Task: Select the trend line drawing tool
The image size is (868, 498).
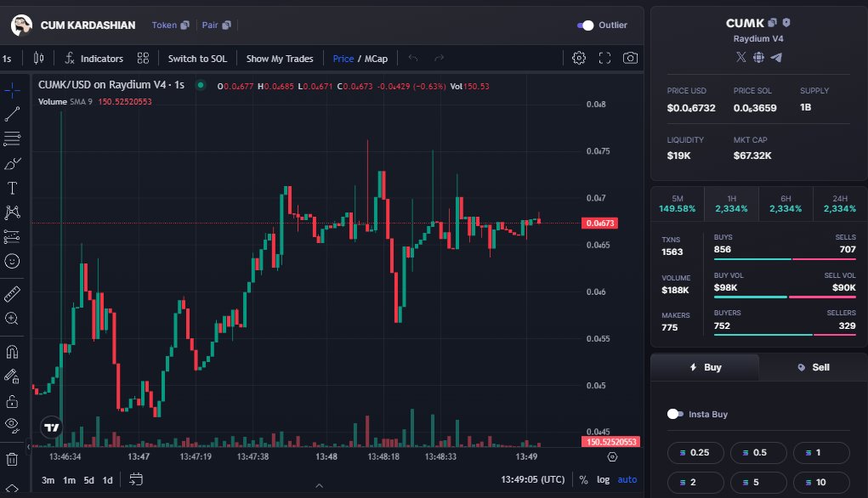Action: click(12, 114)
